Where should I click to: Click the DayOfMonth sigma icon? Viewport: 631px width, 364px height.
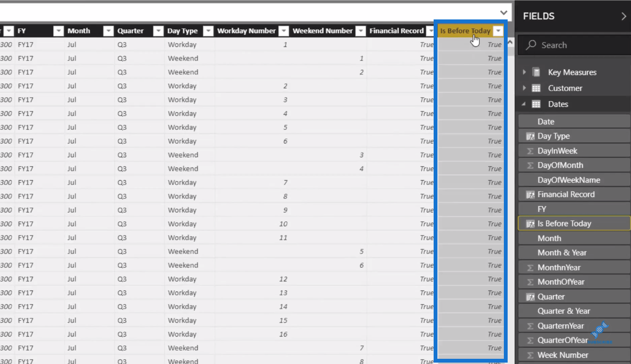(530, 165)
